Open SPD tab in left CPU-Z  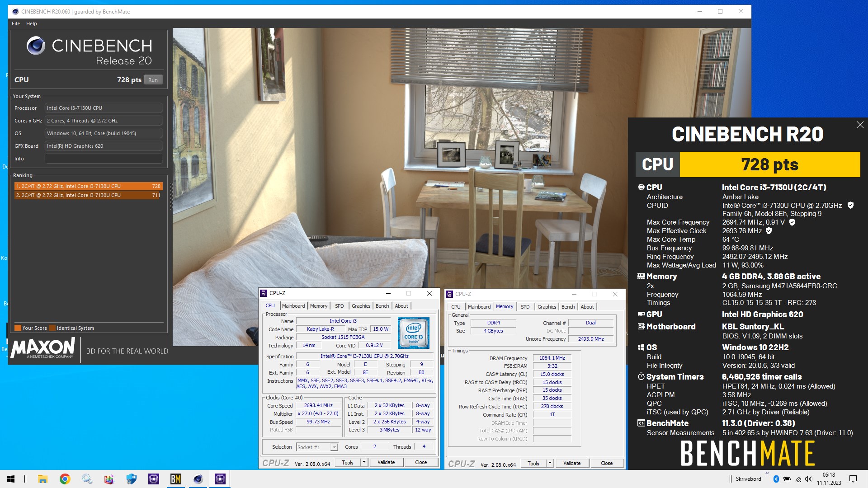pos(340,306)
